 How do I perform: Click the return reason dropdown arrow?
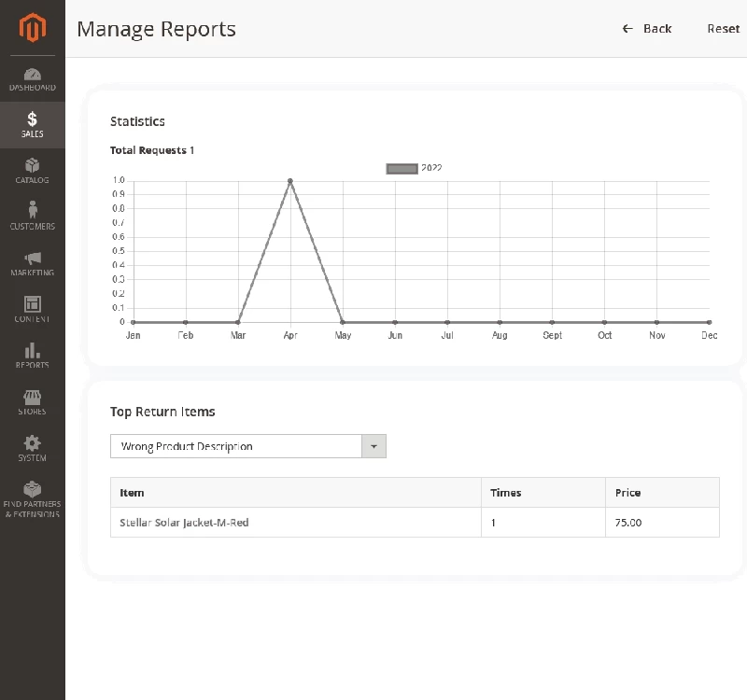pos(374,446)
